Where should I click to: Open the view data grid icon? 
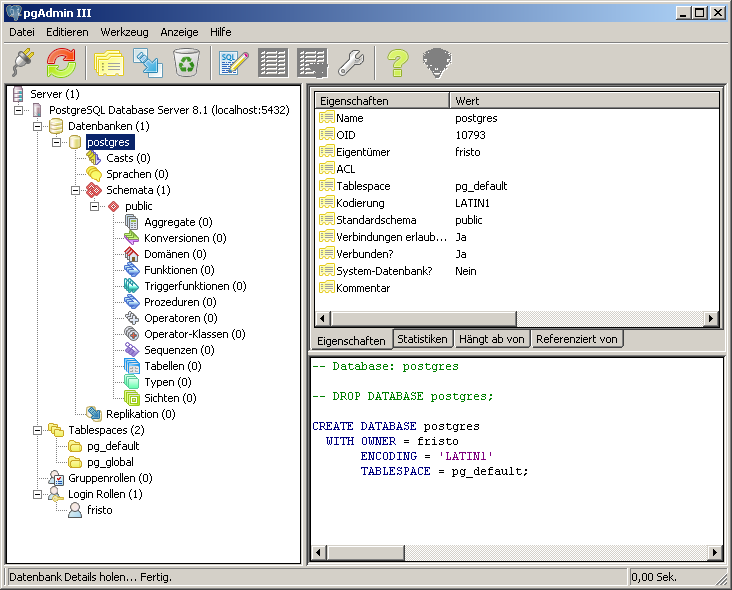tap(273, 63)
